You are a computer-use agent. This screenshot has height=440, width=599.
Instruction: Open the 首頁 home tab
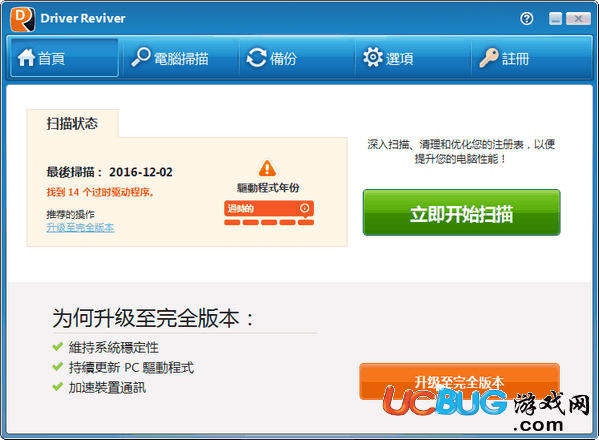(x=64, y=58)
